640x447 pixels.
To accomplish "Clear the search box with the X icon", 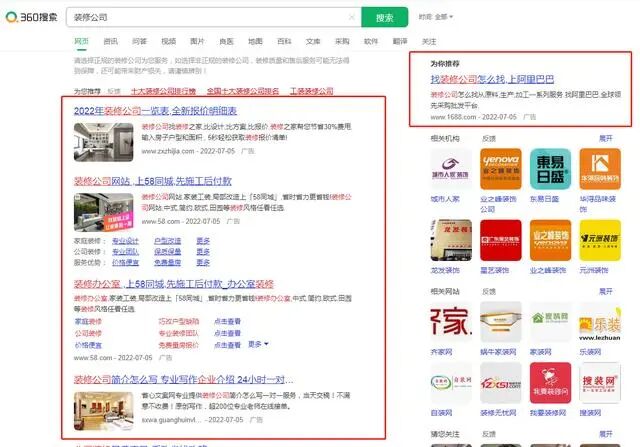I will 351,17.
